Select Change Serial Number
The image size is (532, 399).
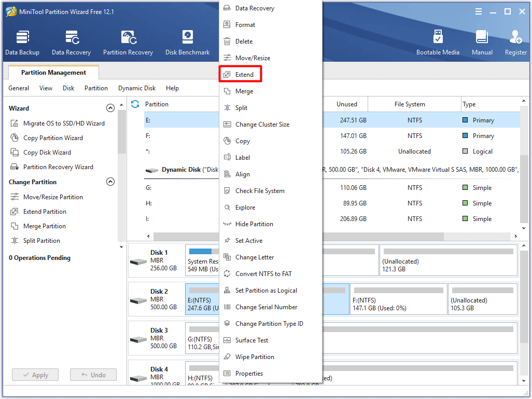pyautogui.click(x=271, y=307)
